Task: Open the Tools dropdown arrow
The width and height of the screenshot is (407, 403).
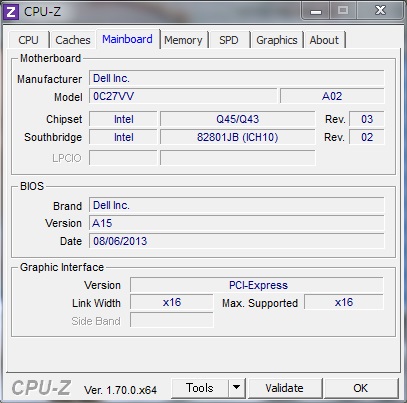Action: (237, 388)
